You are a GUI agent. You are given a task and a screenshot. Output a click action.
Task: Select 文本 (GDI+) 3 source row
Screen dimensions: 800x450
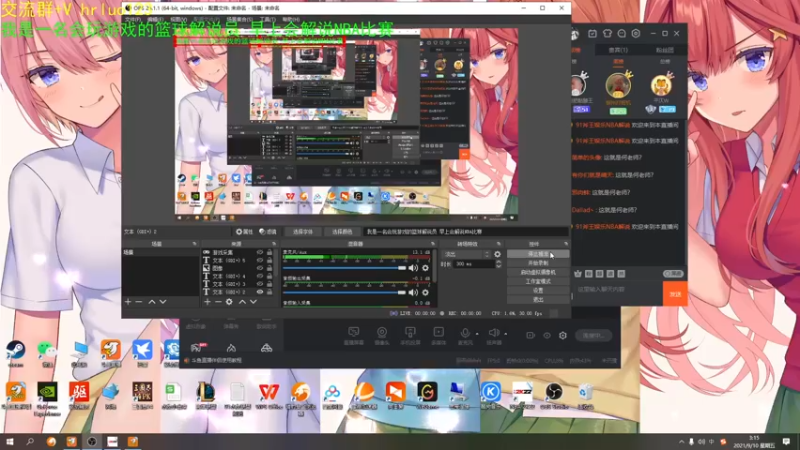pos(239,284)
